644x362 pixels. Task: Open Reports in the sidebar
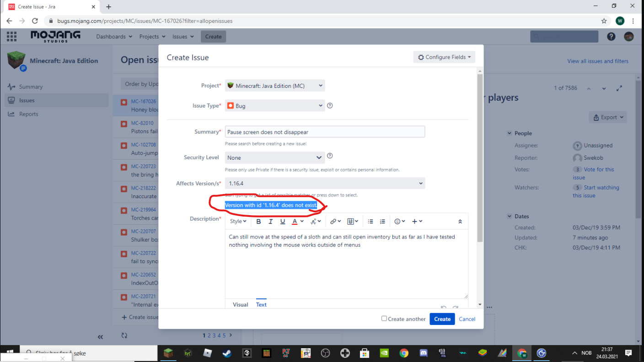point(29,114)
